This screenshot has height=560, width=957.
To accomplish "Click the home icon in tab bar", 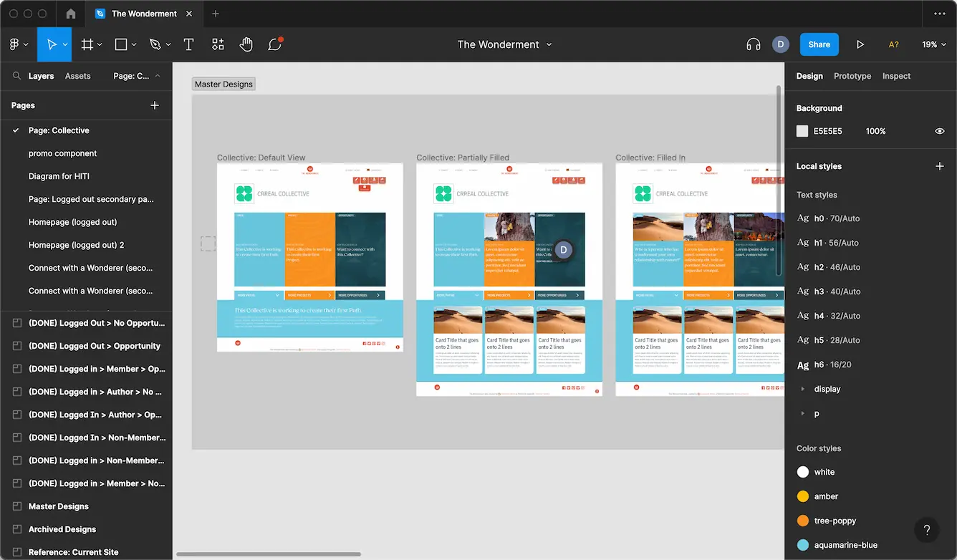I will (x=70, y=14).
